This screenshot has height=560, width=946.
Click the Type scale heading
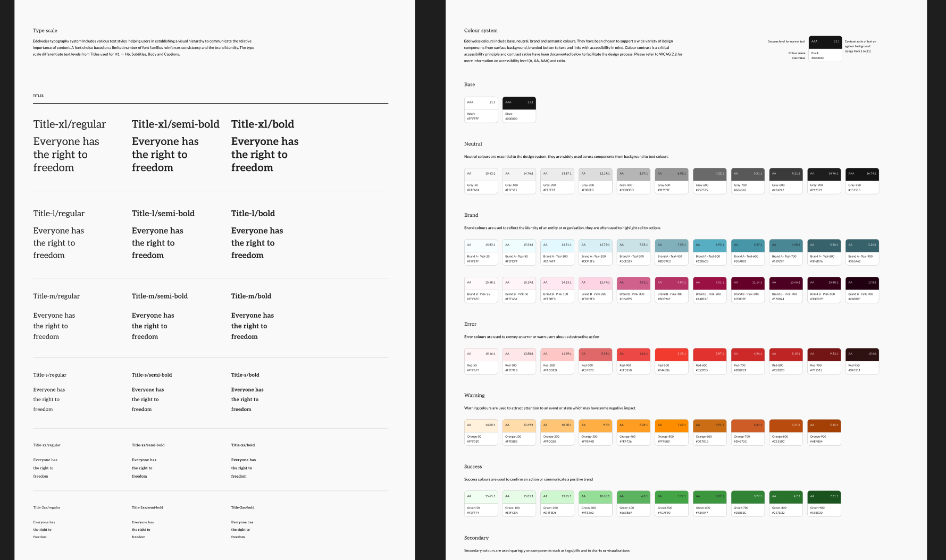point(45,31)
